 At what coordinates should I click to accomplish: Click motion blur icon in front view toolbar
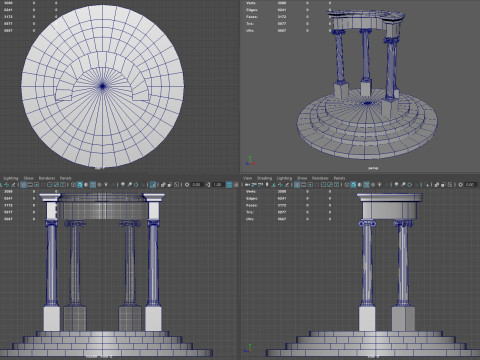[x=130, y=185]
